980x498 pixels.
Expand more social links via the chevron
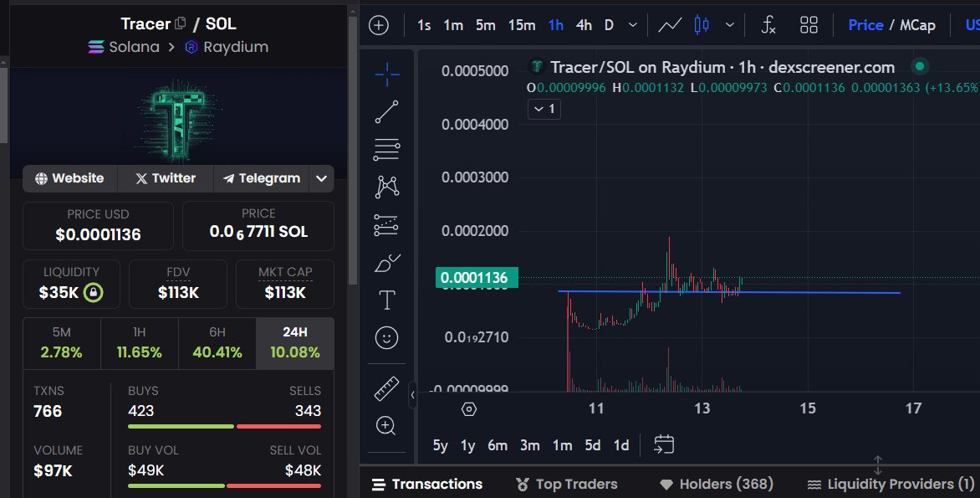[x=321, y=178]
